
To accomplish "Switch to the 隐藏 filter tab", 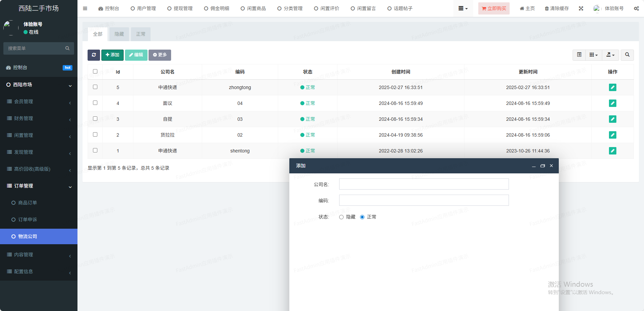I will pyautogui.click(x=119, y=34).
